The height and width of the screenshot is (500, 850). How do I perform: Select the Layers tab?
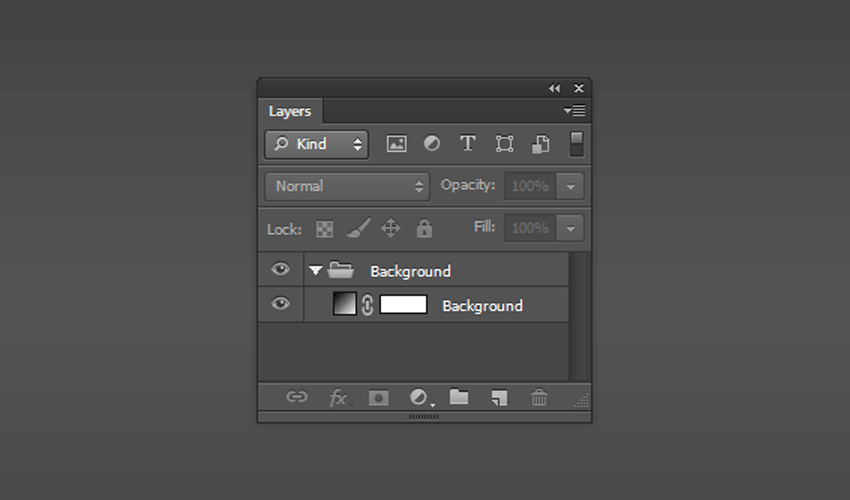click(x=290, y=111)
